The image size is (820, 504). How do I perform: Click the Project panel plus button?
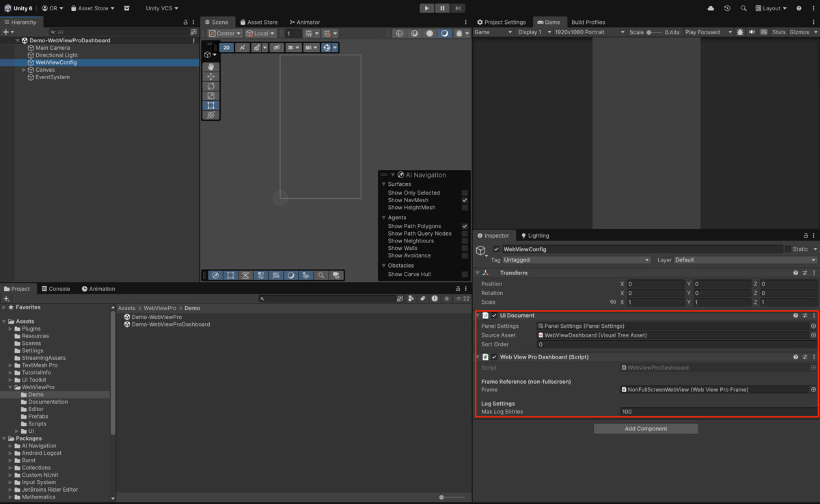(7, 299)
